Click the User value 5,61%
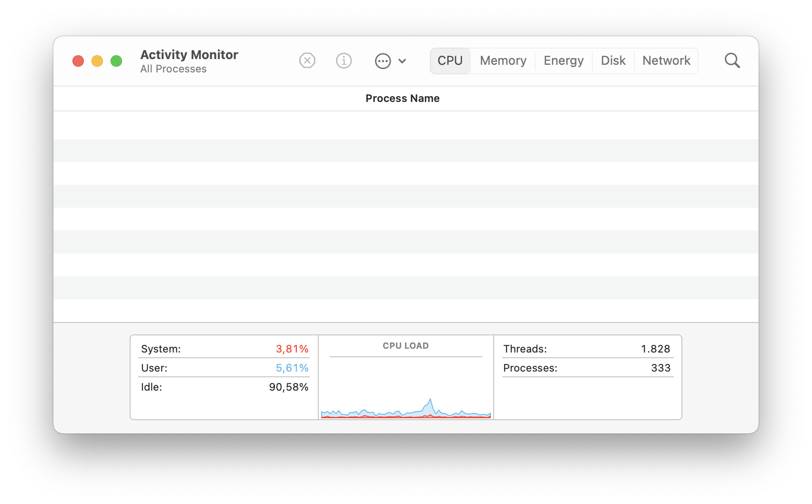Viewport: 812px width, 504px height. click(x=292, y=368)
